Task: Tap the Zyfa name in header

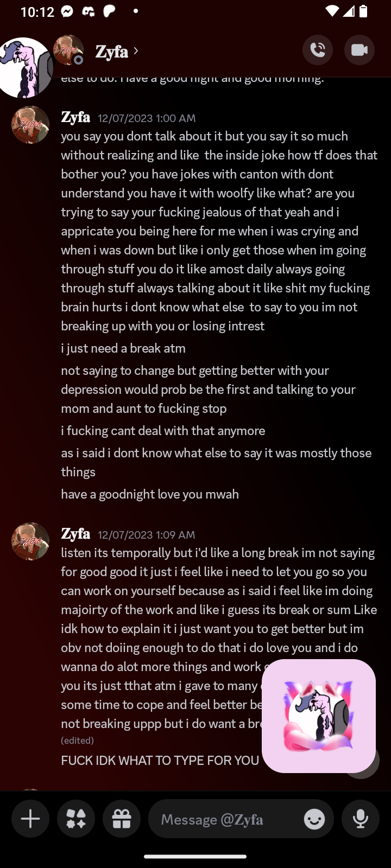Action: (x=111, y=52)
